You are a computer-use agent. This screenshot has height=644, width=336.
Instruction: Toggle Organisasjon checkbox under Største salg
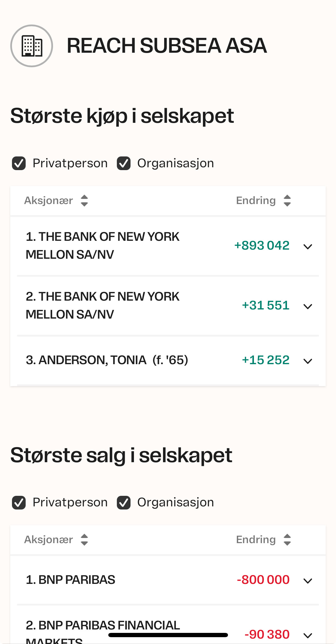pyautogui.click(x=124, y=502)
